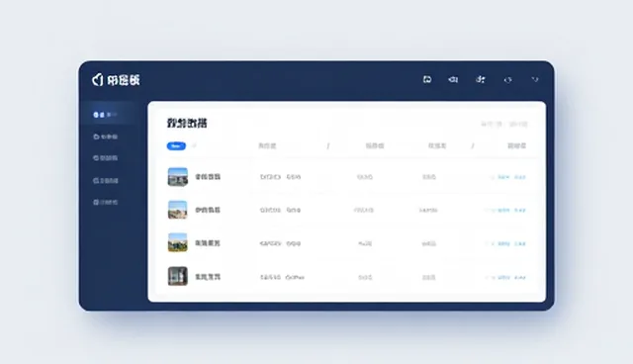Click the item name in the first table row
Screen dimensions: 633x364
pos(208,177)
